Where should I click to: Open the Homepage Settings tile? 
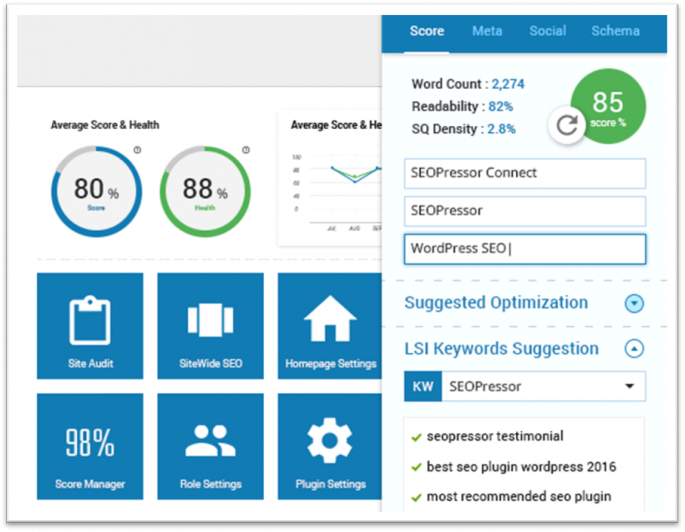330,326
